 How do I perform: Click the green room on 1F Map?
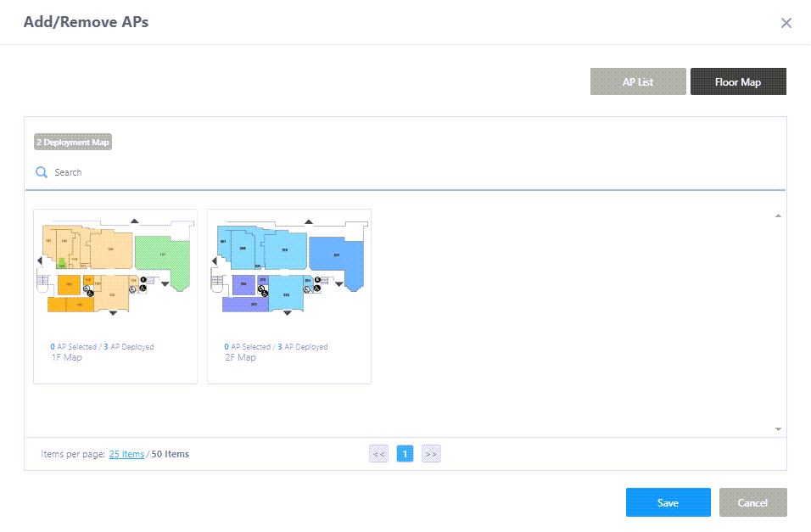161,253
